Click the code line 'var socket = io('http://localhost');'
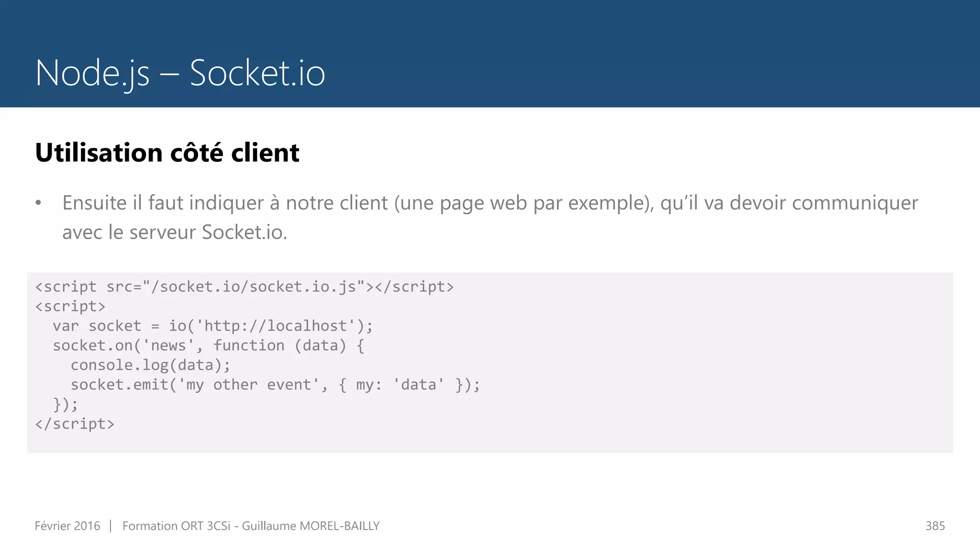 (212, 326)
